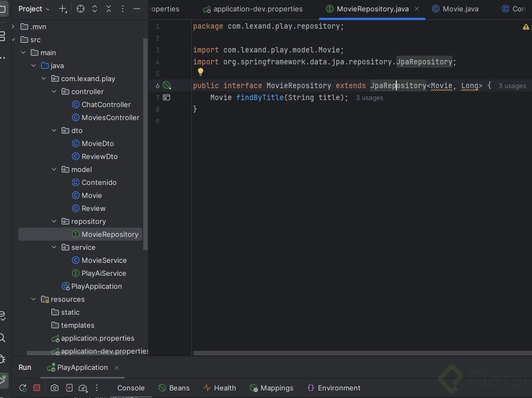Click the Select Opened File crosshair icon
This screenshot has height=398, width=532.
point(81,9)
